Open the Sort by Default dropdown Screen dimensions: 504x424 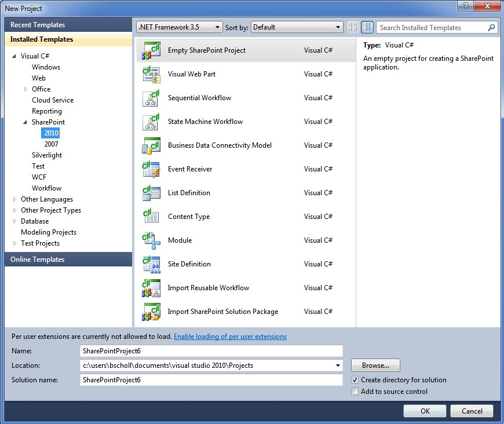pyautogui.click(x=297, y=27)
